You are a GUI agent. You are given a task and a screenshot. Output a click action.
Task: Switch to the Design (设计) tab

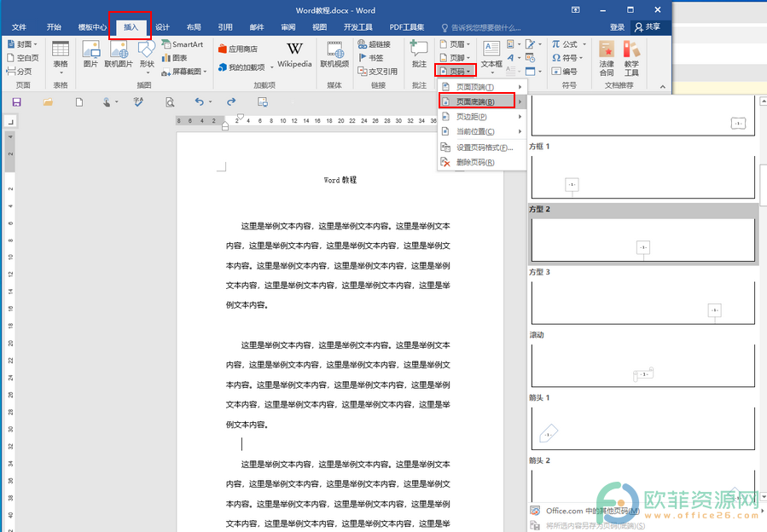pos(162,27)
